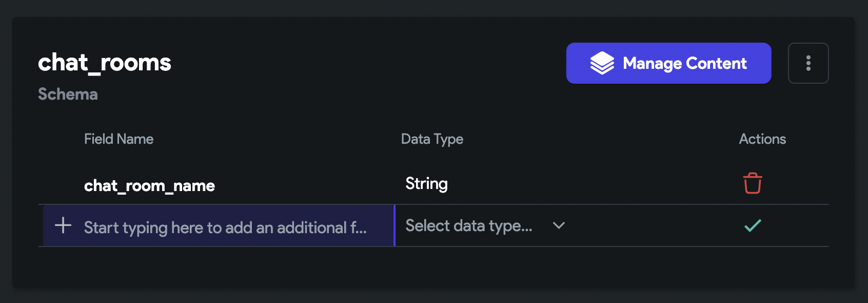The height and width of the screenshot is (303, 868).
Task: Click the String data type value
Action: click(x=426, y=184)
